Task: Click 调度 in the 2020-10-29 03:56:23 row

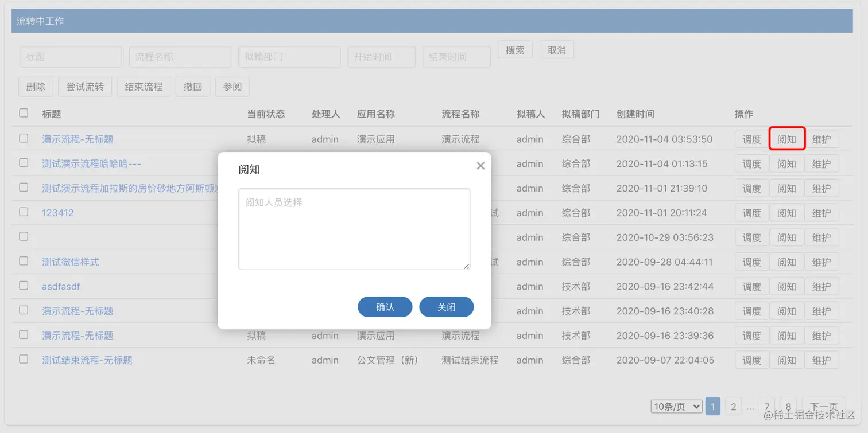Action: [751, 237]
